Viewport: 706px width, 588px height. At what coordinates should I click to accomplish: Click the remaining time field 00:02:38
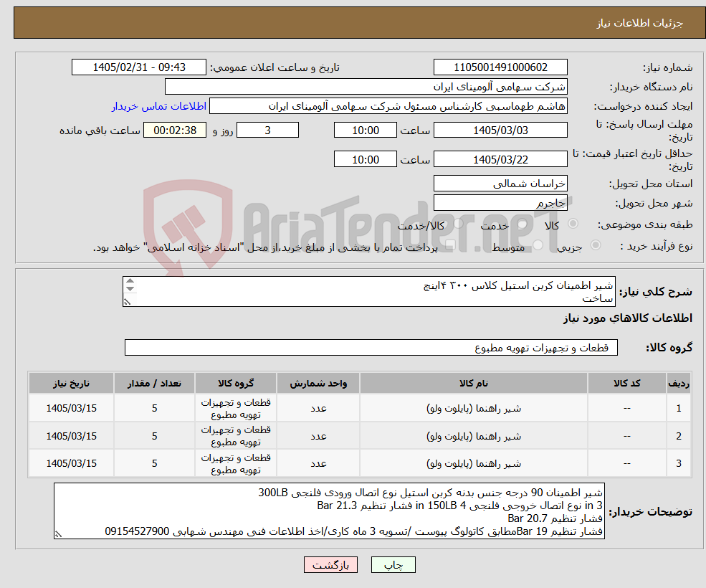click(175, 131)
